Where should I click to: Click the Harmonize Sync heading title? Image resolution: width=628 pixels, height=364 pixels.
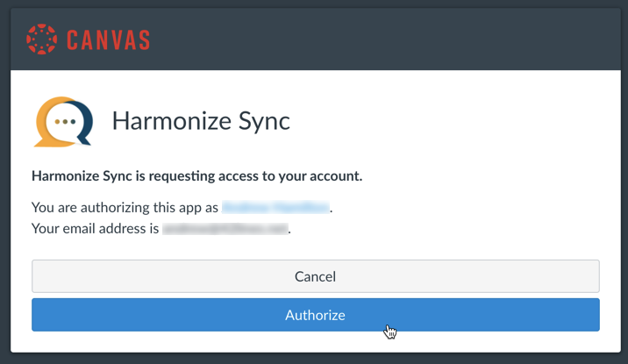pyautogui.click(x=201, y=121)
